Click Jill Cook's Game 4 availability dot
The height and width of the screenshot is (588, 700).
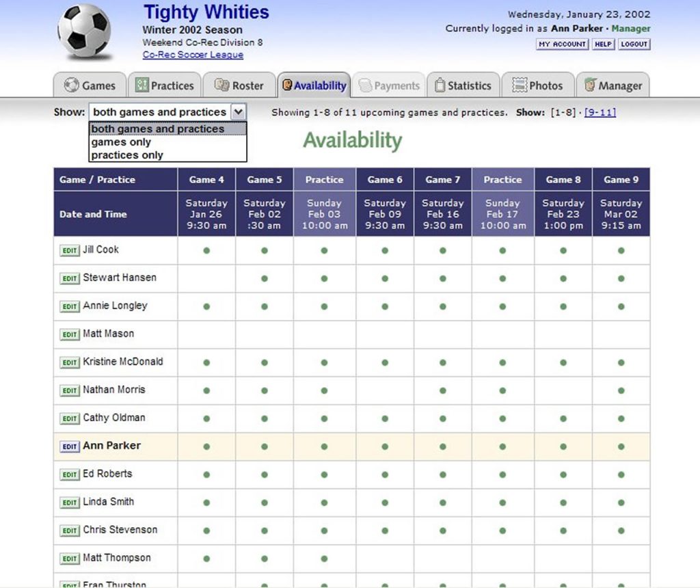click(x=206, y=250)
